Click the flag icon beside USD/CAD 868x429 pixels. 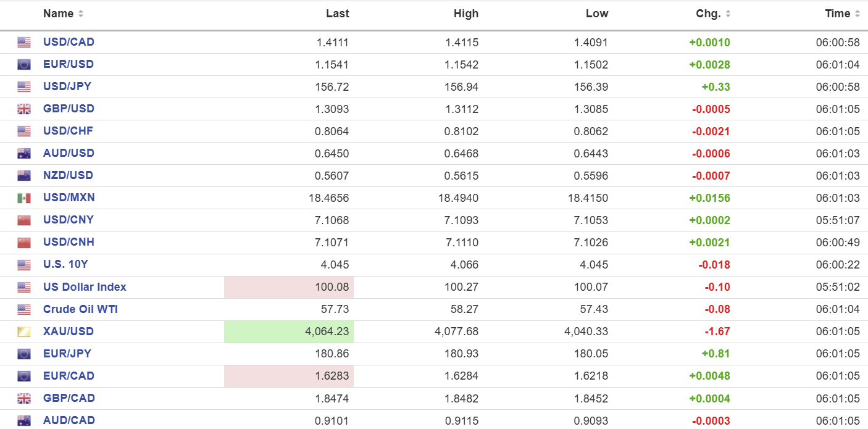point(24,43)
